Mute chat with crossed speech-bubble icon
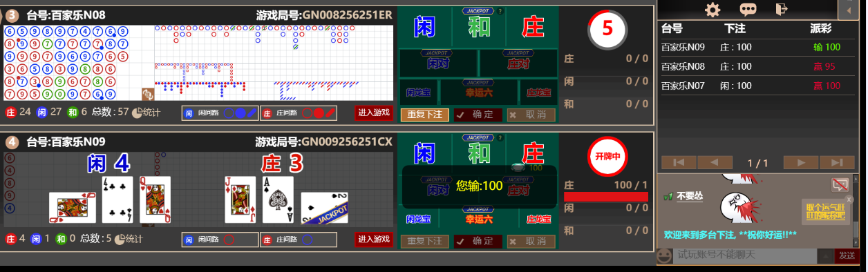 [840, 184]
